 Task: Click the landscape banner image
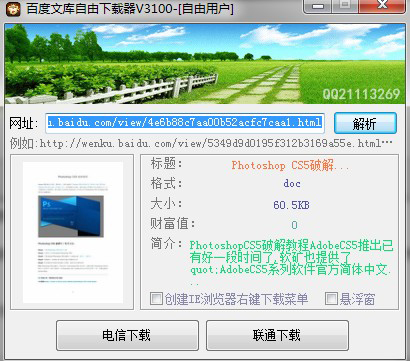coord(205,63)
